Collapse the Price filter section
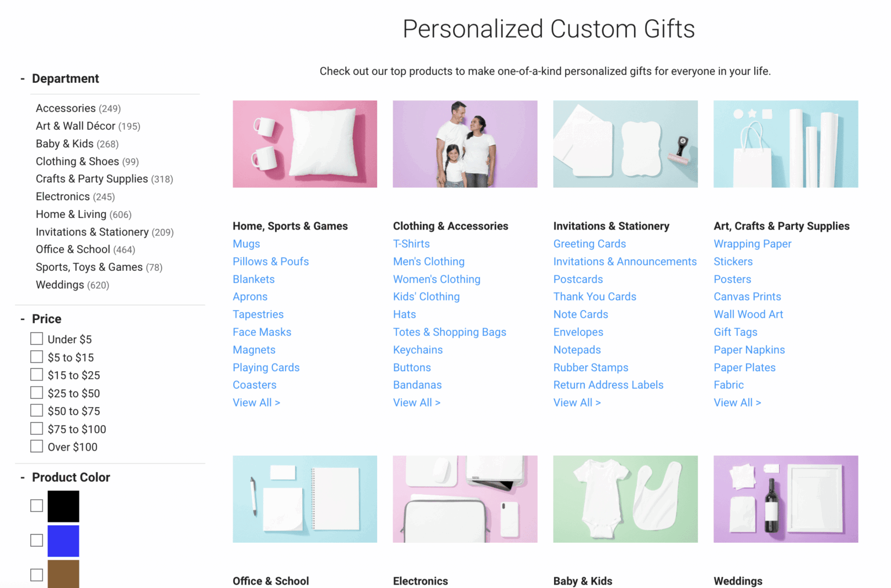This screenshot has height=588, width=891. 23,319
